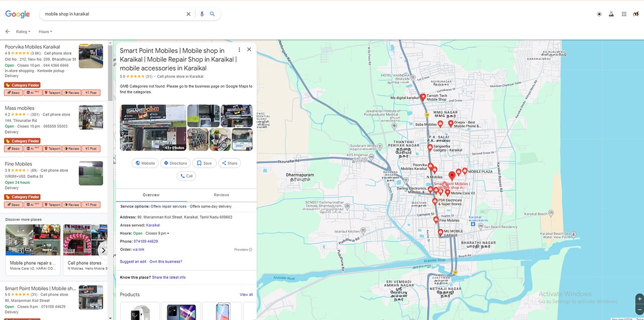The height and width of the screenshot is (320, 644).
Task: Open the Google account avatar
Action: click(636, 14)
